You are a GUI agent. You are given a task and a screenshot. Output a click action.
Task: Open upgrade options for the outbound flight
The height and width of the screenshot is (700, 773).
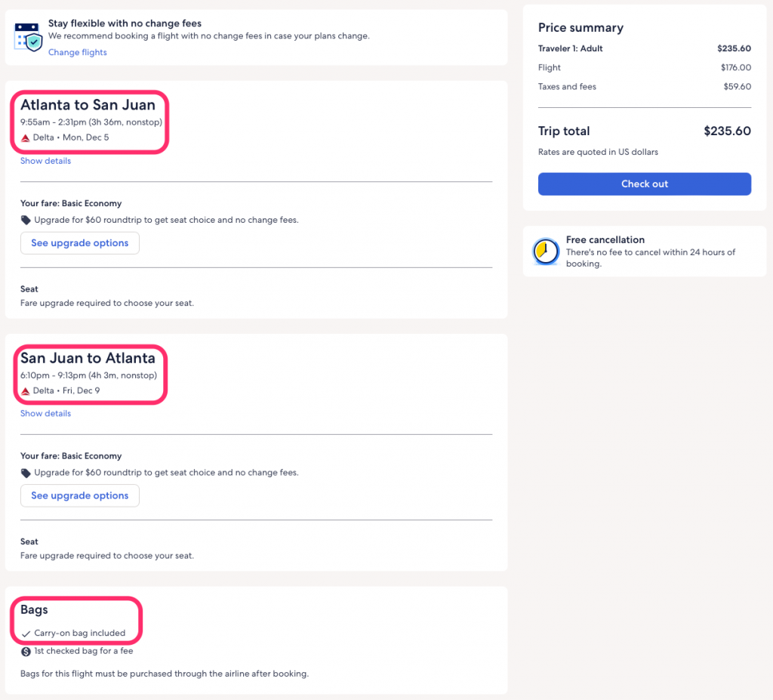pos(79,243)
